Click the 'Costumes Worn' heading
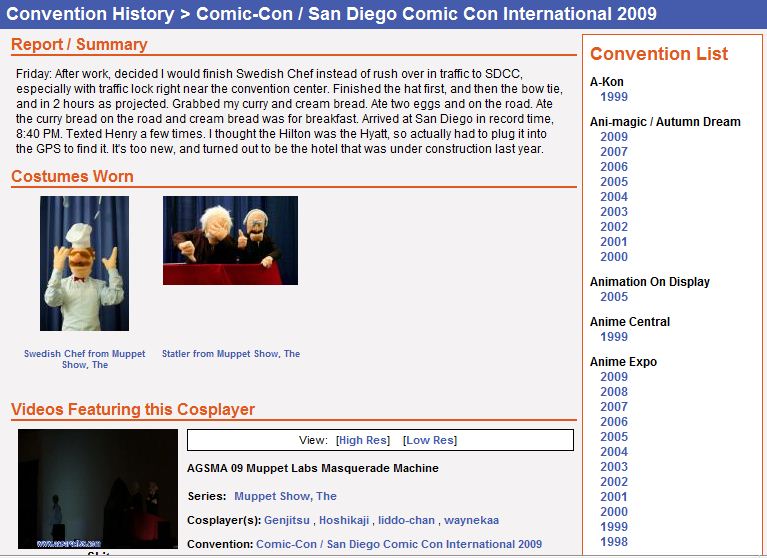This screenshot has width=767, height=558. 72,176
